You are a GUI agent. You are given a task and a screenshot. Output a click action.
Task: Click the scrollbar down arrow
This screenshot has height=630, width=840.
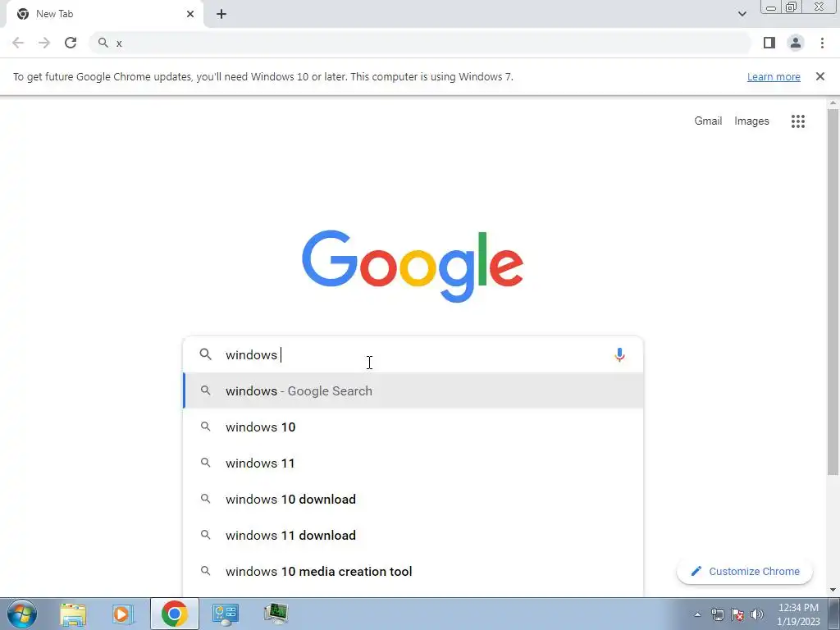coord(833,590)
